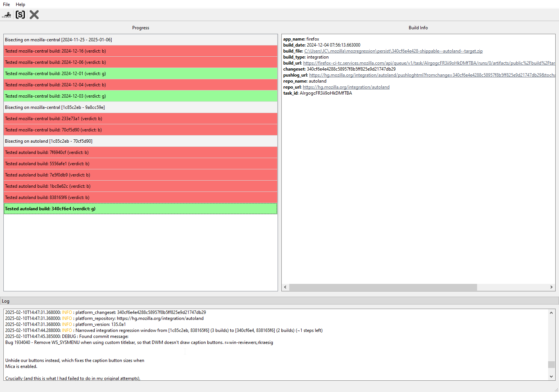The image size is (559, 392).
Task: Select tested mozilla-central build 233e73a1 row
Action: click(x=141, y=119)
